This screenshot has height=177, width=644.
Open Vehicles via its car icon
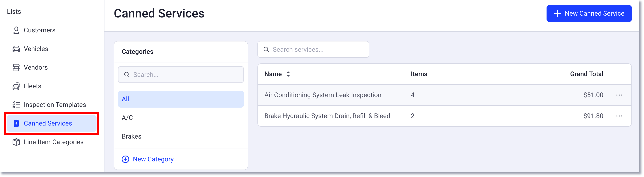(x=16, y=49)
